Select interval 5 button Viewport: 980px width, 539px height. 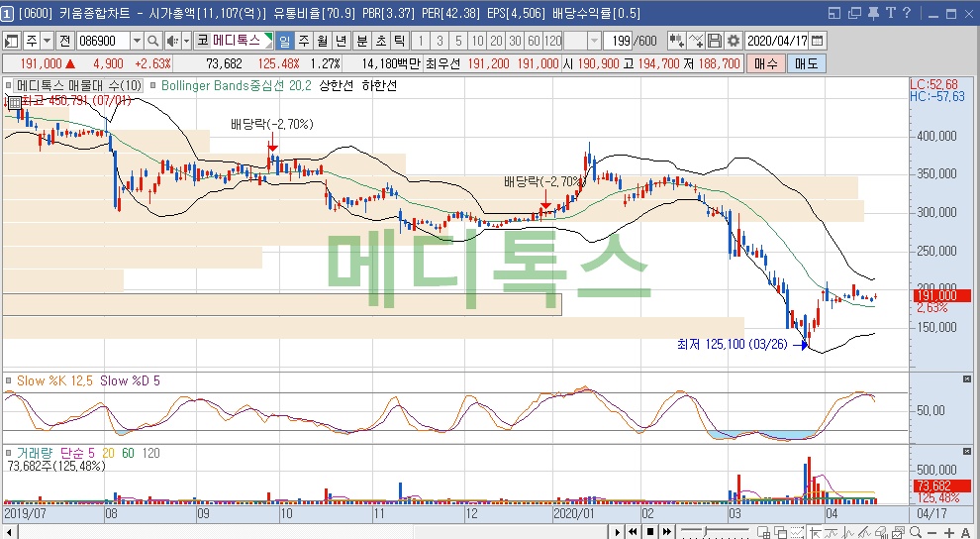[x=458, y=42]
